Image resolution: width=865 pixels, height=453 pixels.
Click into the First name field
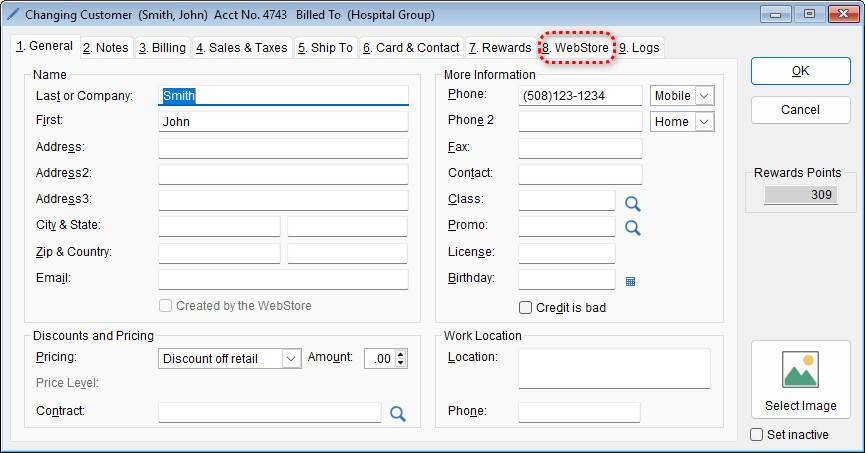pyautogui.click(x=283, y=122)
